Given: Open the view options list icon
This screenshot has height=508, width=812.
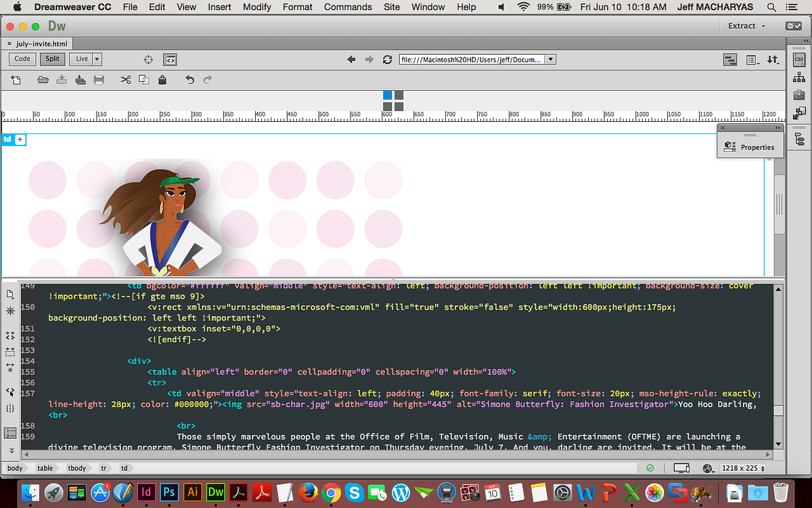Looking at the screenshot, I should coord(752,60).
